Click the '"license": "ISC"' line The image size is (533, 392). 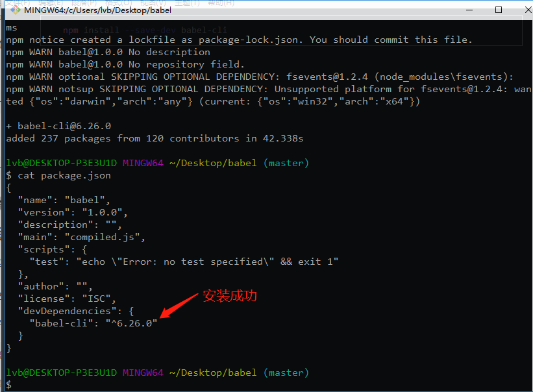tap(67, 299)
